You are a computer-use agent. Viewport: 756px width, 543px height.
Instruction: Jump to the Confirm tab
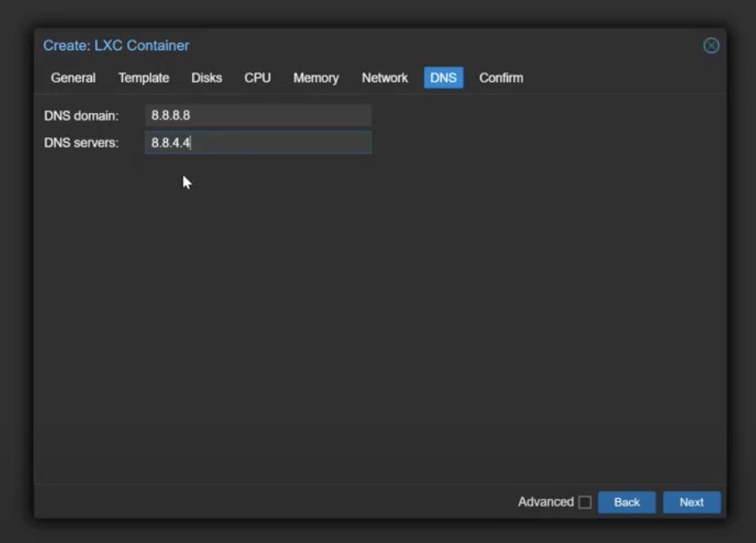click(x=501, y=78)
